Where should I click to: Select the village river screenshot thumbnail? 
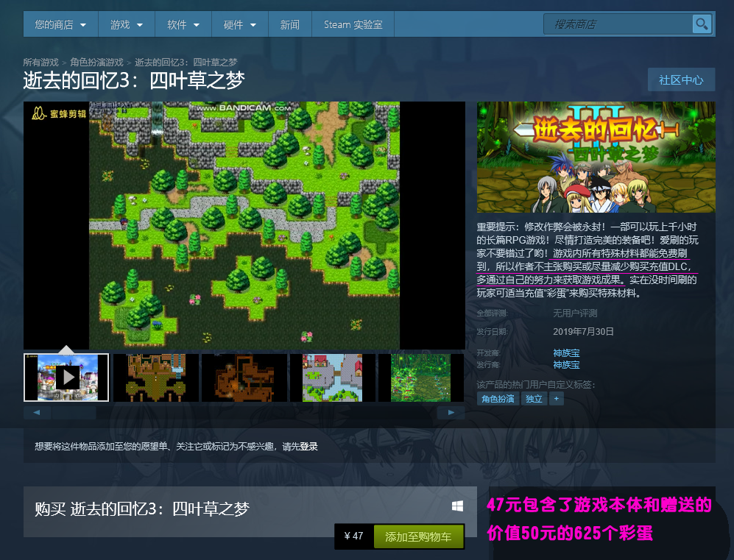point(332,378)
